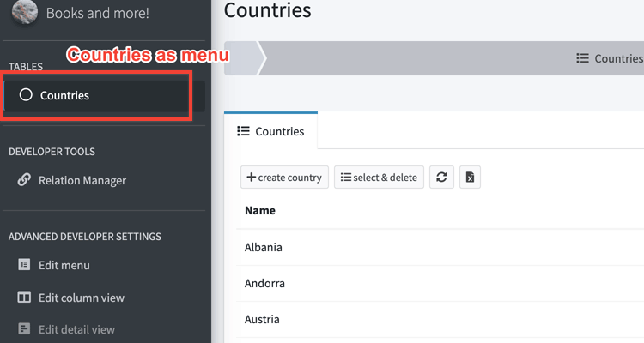The height and width of the screenshot is (343, 644).
Task: Open the Countries tab above the table
Action: click(270, 131)
